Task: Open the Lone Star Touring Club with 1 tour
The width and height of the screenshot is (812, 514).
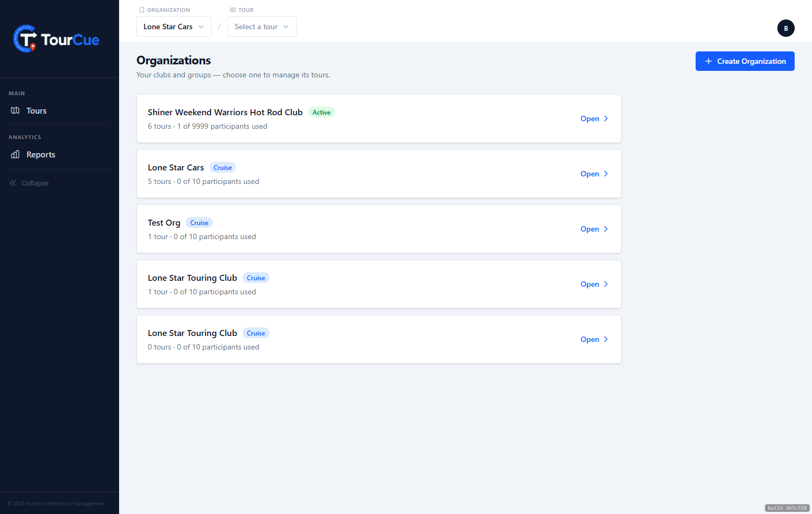Action: click(594, 284)
